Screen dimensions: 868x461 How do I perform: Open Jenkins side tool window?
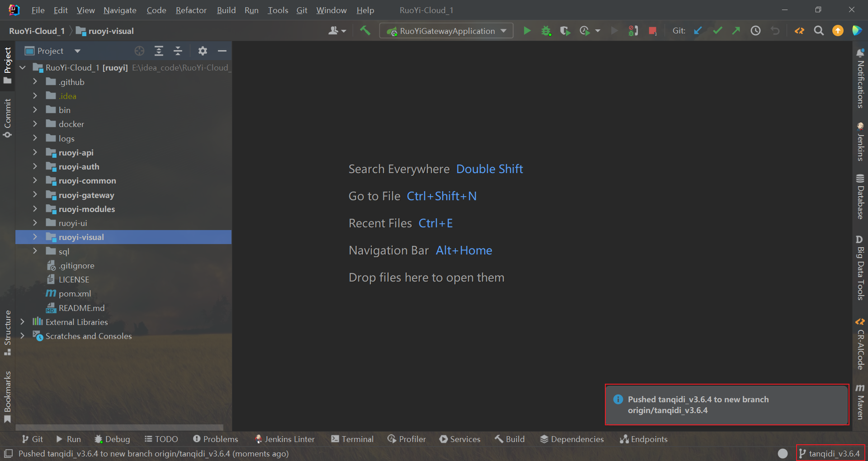click(x=860, y=141)
